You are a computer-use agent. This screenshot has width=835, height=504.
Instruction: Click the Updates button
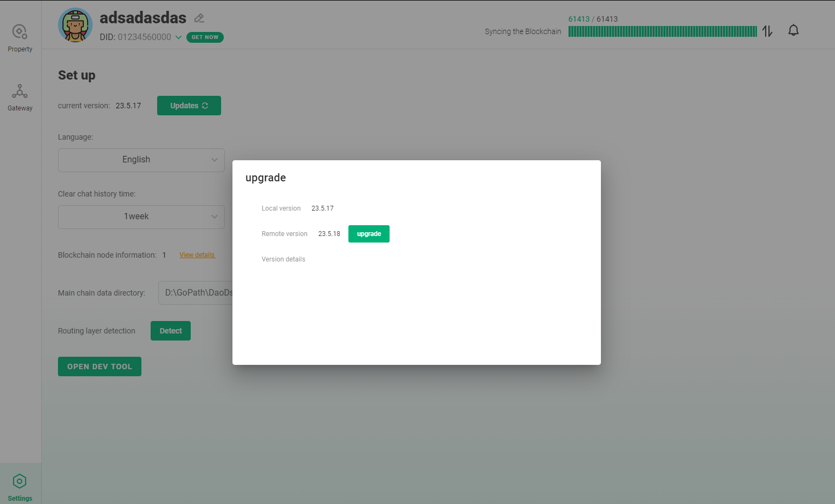click(x=189, y=106)
